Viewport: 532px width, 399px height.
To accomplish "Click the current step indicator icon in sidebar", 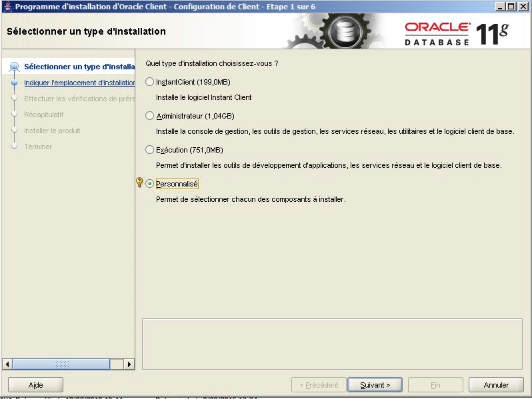I will click(x=14, y=67).
